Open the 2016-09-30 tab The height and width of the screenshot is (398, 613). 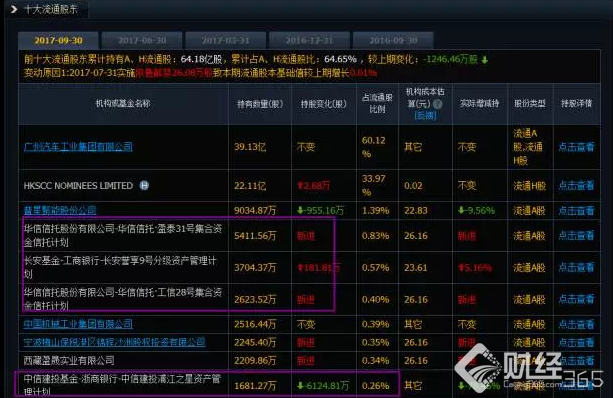pos(393,40)
